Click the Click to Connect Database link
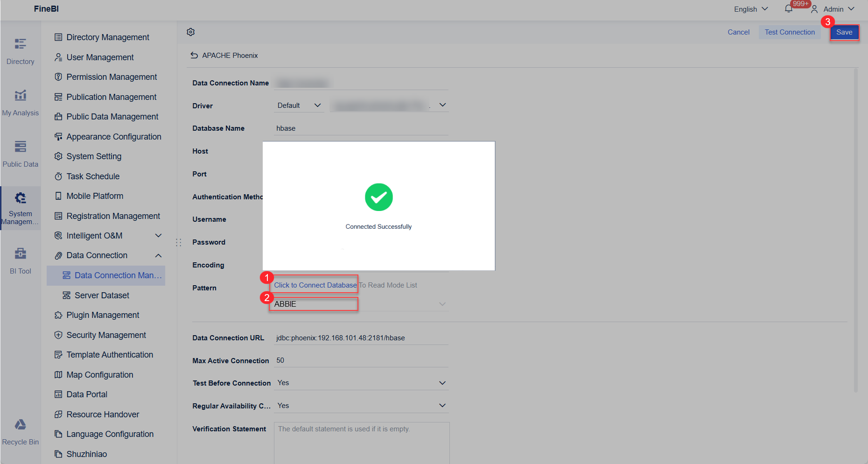The image size is (868, 464). pos(315,285)
